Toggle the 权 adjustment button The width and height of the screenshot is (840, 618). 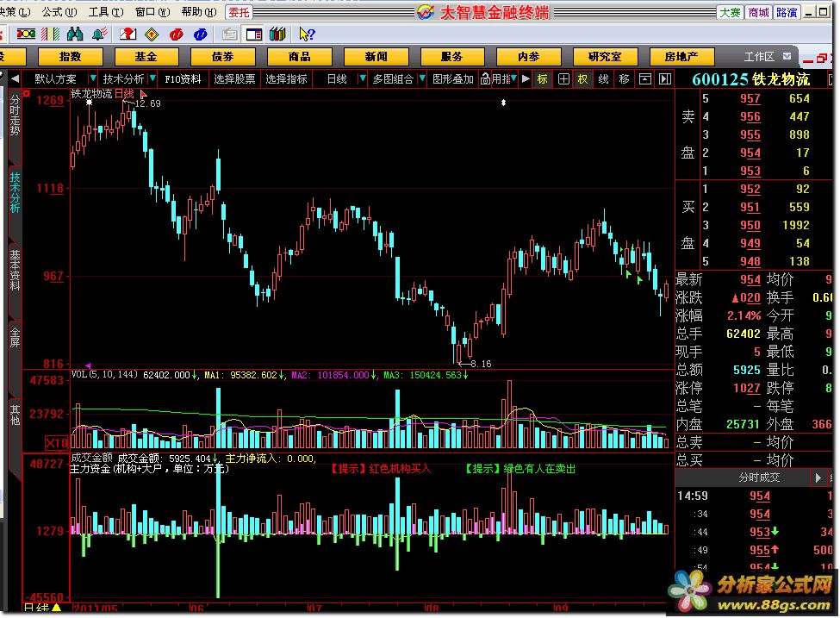(x=583, y=79)
